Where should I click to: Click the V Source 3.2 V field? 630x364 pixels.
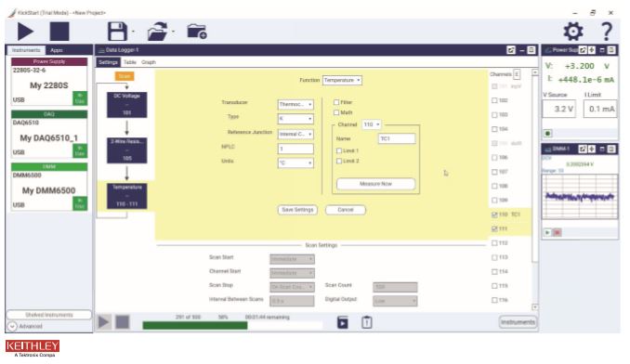pyautogui.click(x=558, y=109)
